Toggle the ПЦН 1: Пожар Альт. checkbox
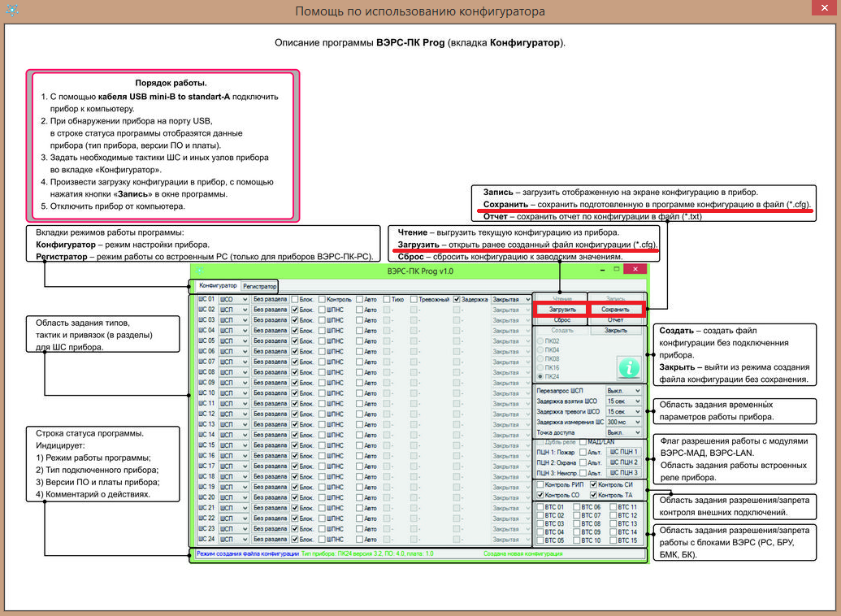841x616 pixels. [583, 453]
